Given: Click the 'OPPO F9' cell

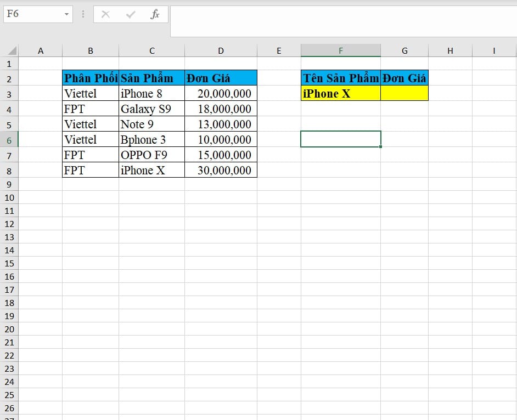Looking at the screenshot, I should pyautogui.click(x=151, y=155).
